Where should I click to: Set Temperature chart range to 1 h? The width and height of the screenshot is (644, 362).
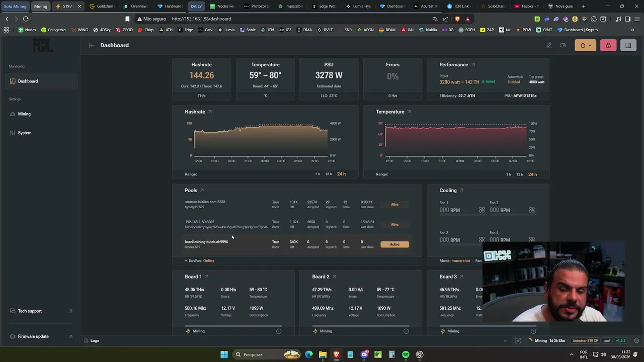[509, 174]
